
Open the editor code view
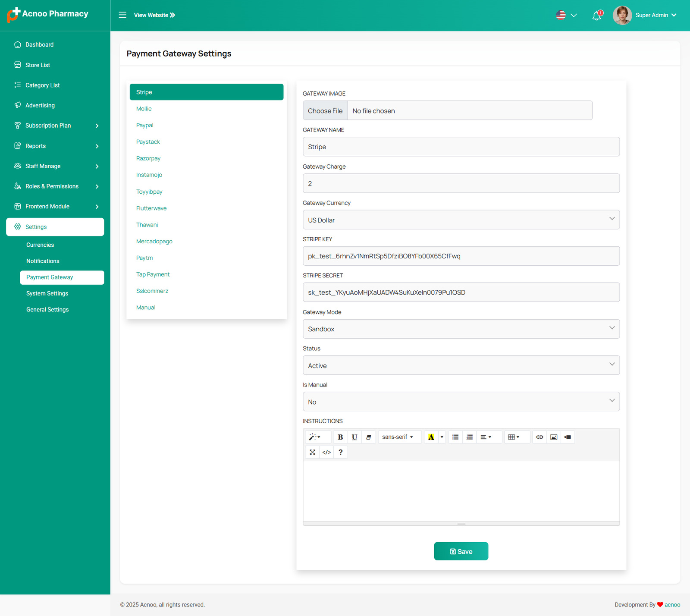[x=326, y=452]
